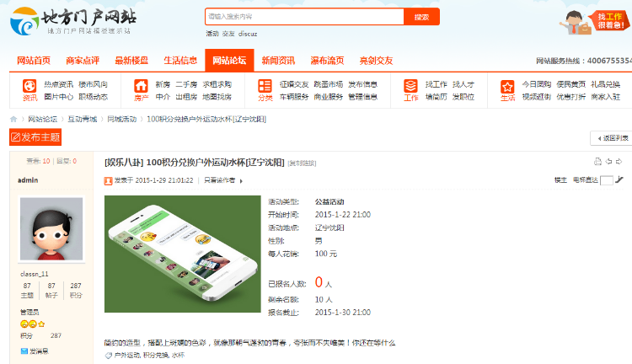Open the 礼品兑换 link

(605, 84)
